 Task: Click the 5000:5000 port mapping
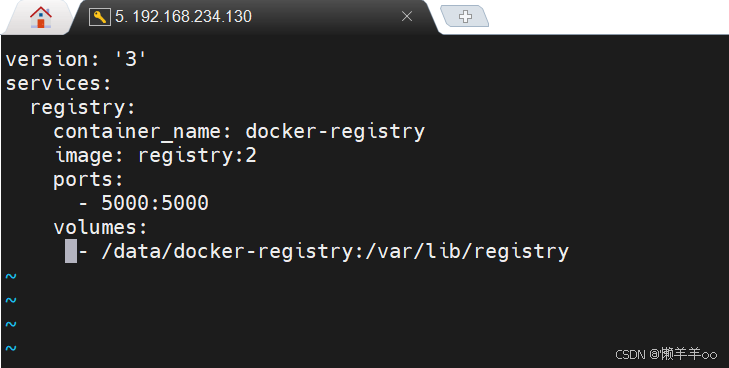click(x=155, y=204)
